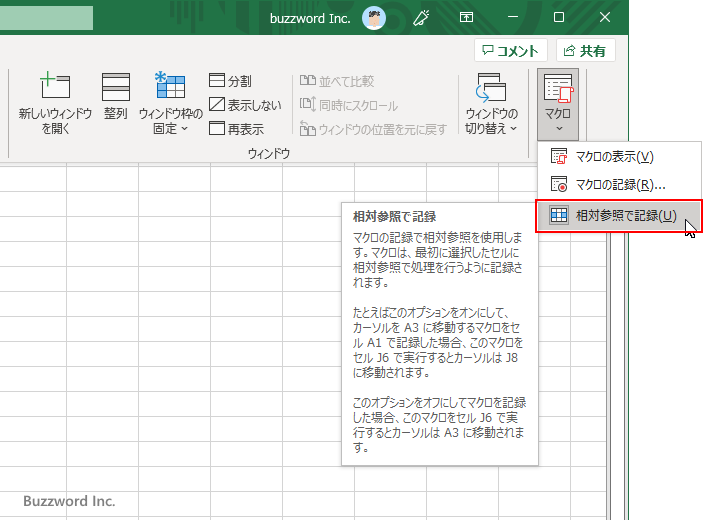728x520 pixels.
Task: Toggle Use Relative References (相対参照で記録)
Action: coord(617,215)
